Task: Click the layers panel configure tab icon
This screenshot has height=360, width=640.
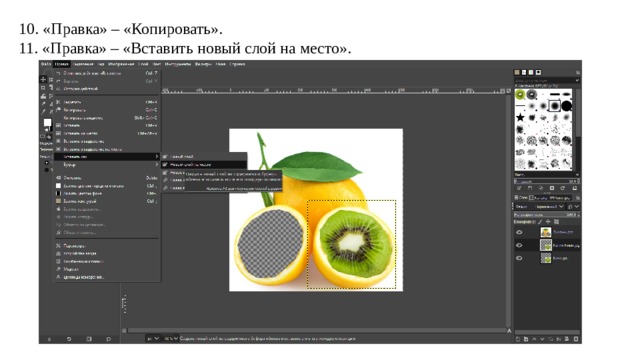Action: click(x=578, y=198)
